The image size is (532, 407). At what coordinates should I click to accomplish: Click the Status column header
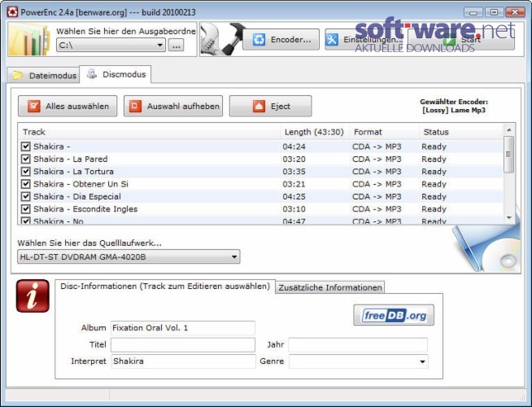point(461,132)
